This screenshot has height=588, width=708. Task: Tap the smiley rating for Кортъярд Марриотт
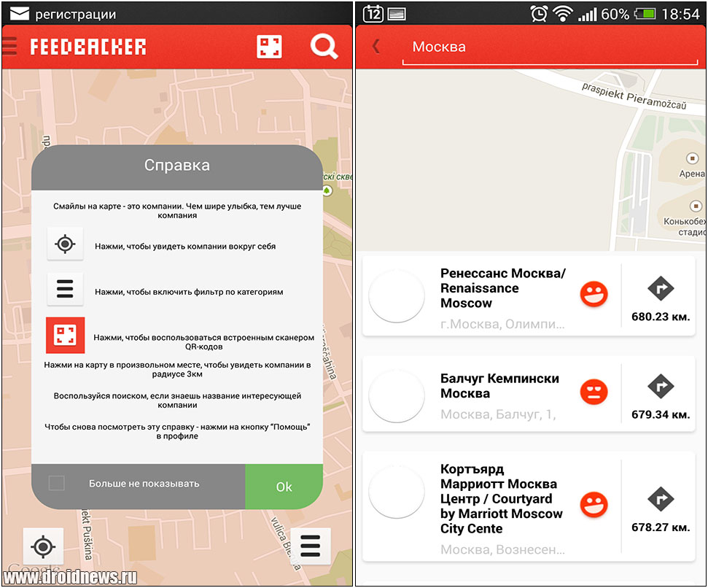click(594, 504)
